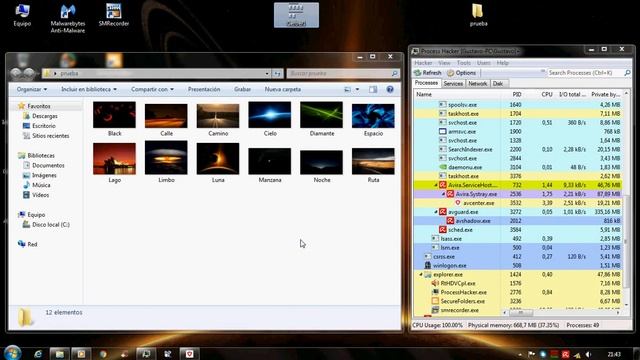Viewport: 640px width, 360px height.
Task: Select the ProcessHacker.exe process row
Action: click(518, 292)
